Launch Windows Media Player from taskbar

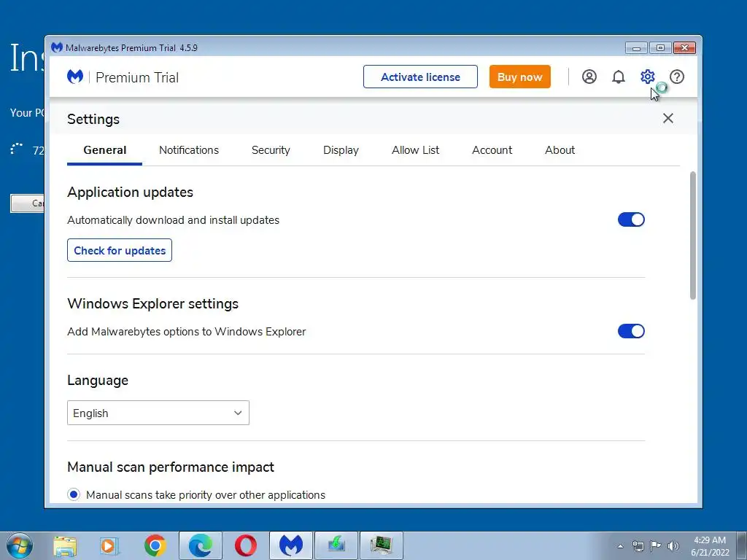click(x=109, y=546)
